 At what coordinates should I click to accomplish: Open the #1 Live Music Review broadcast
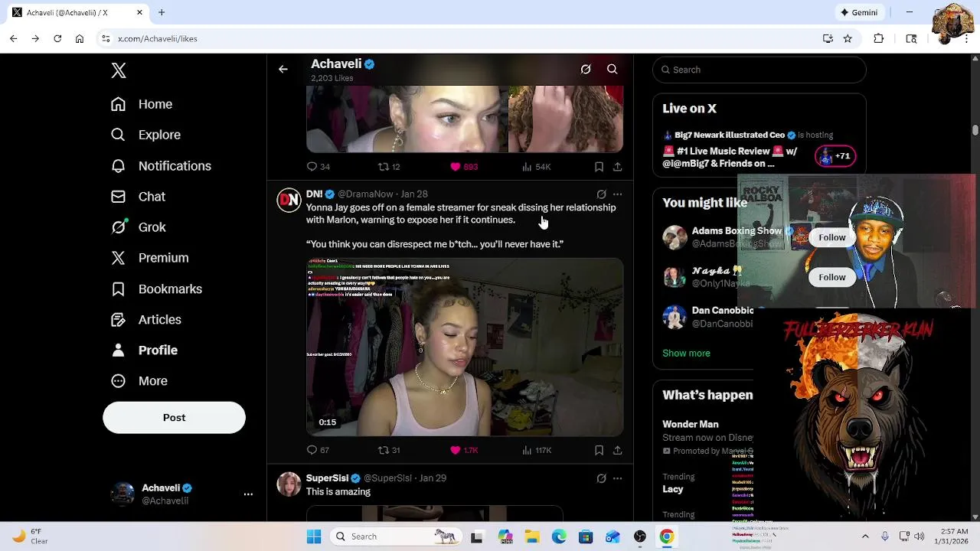730,157
